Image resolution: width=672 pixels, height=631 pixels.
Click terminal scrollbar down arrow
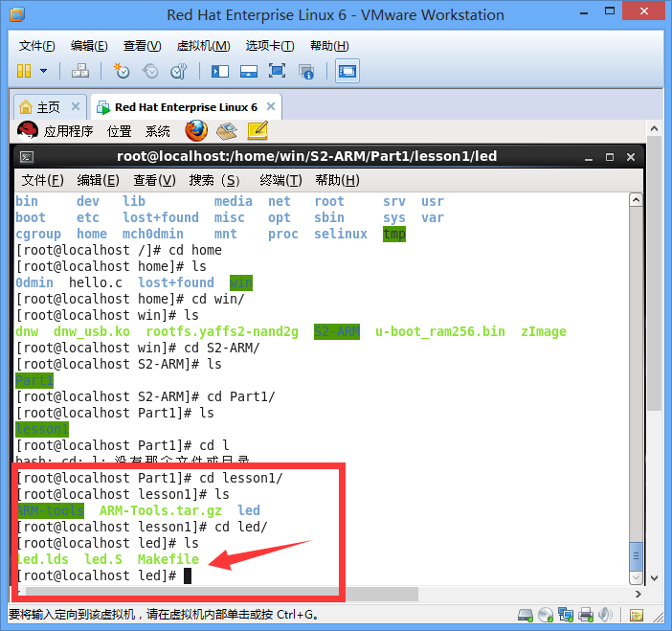pyautogui.click(x=636, y=577)
